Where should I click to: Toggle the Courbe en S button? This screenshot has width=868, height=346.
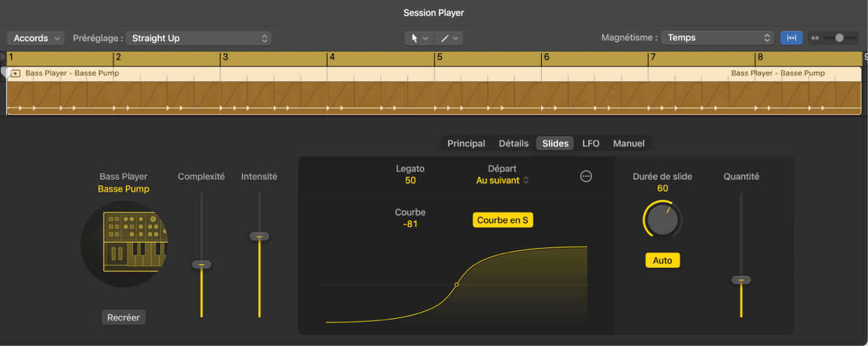(x=503, y=220)
